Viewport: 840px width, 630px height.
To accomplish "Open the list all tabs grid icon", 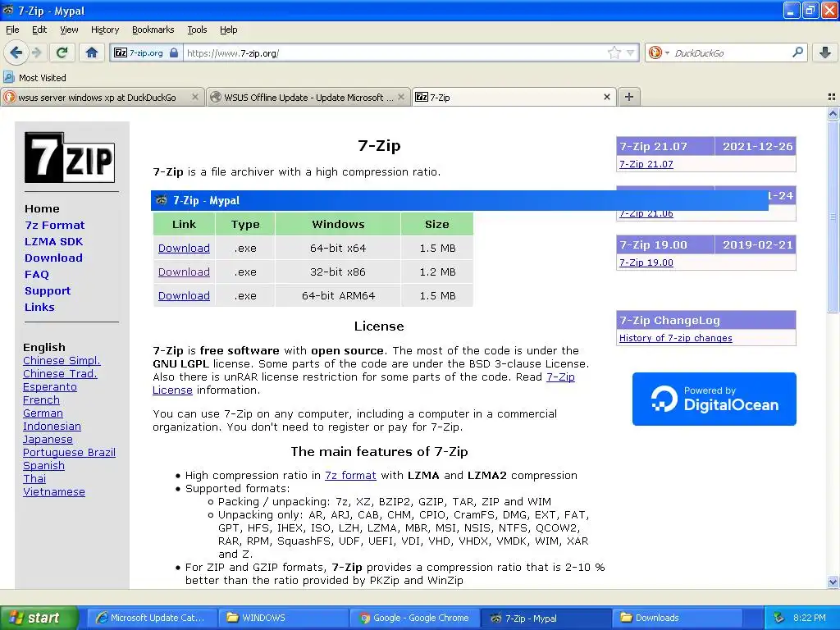I will tap(832, 97).
